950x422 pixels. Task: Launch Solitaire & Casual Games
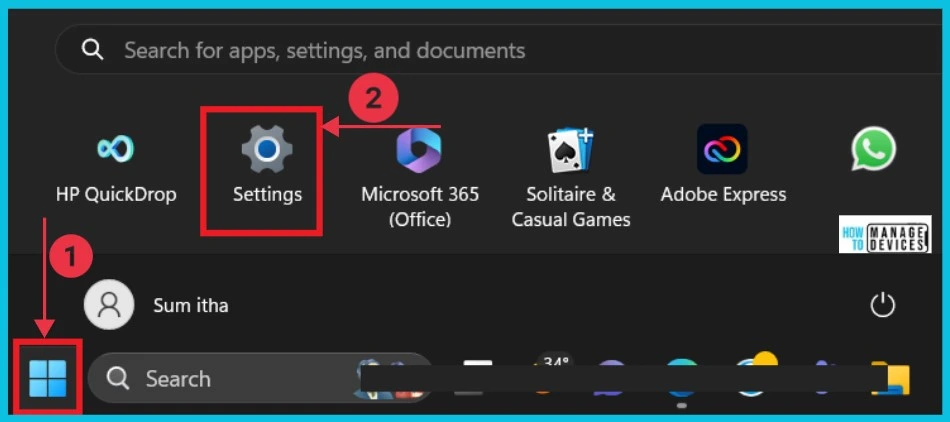click(571, 150)
